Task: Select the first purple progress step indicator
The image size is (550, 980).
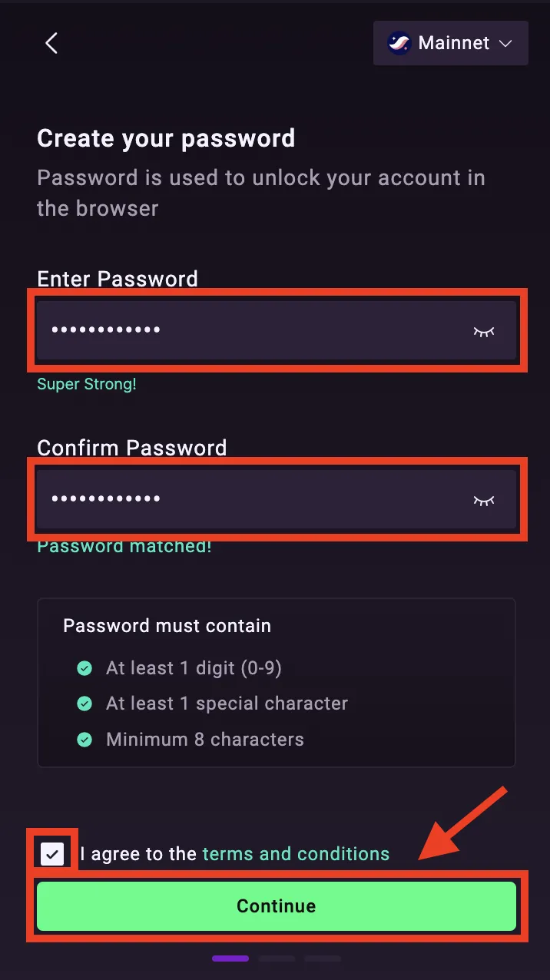Action: coord(230,958)
